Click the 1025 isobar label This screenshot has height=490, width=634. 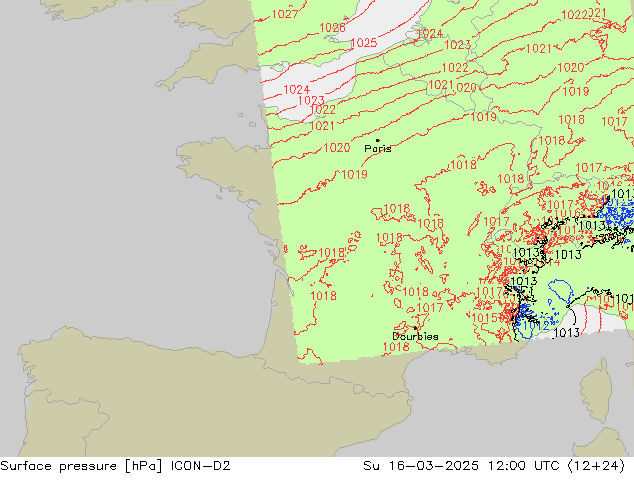click(x=363, y=43)
